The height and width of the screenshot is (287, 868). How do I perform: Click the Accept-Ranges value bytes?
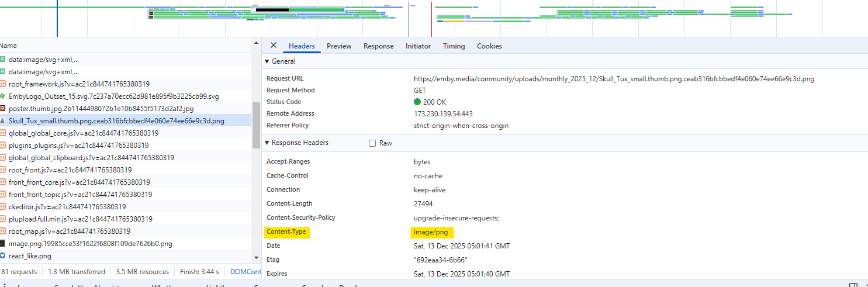422,162
